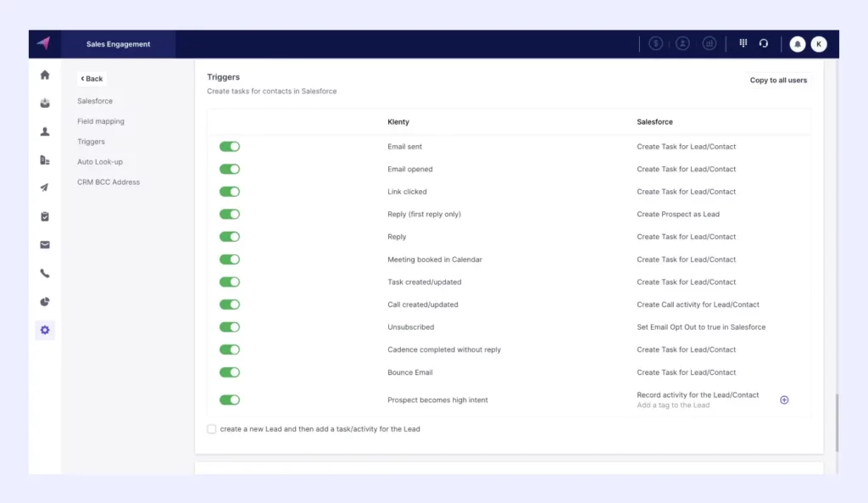Viewport: 868px width, 503px height.
Task: Click the 'Unsubscribed' trigger label
Action: [x=411, y=327]
